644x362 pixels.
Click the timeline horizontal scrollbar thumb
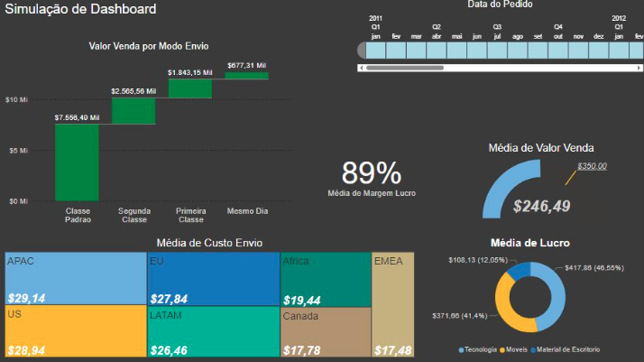pyautogui.click(x=405, y=68)
